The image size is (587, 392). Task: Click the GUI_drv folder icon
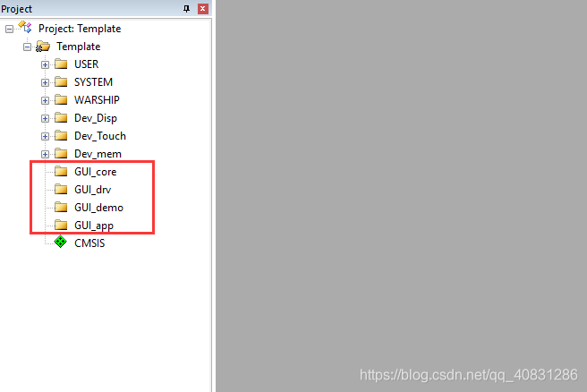coord(61,189)
